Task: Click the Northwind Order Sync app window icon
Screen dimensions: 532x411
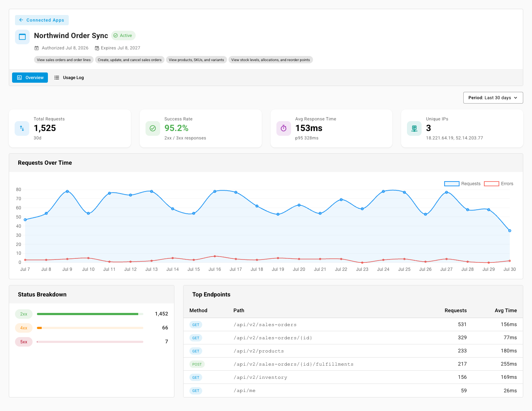Action: click(22, 37)
